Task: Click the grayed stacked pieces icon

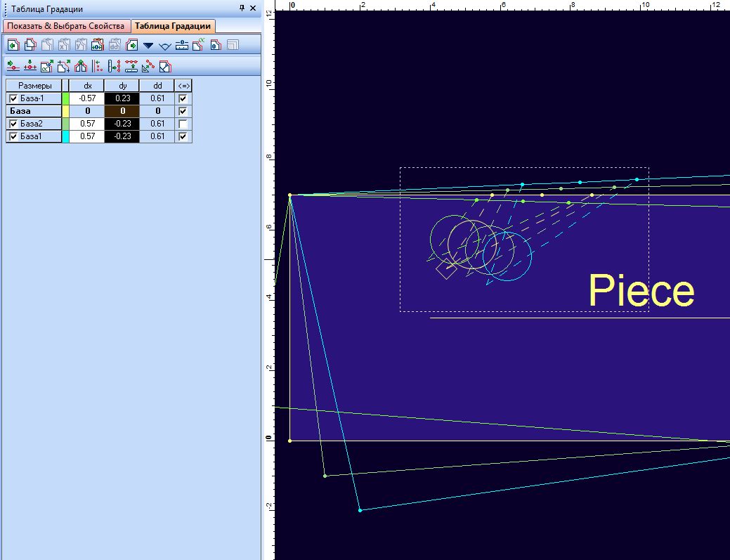Action: click(x=233, y=45)
